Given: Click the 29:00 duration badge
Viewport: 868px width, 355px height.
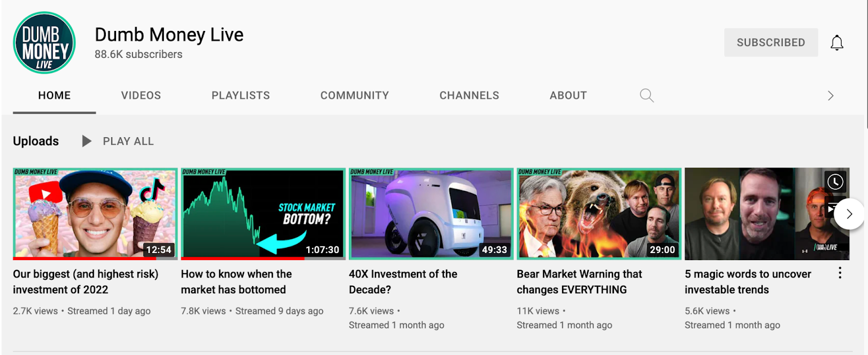Looking at the screenshot, I should [662, 250].
